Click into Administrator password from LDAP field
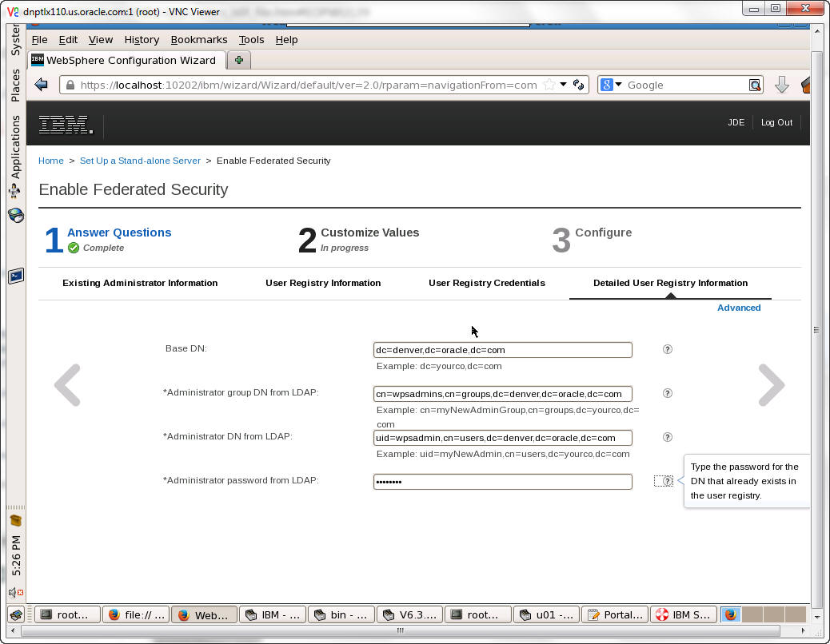Image resolution: width=830 pixels, height=644 pixels. (502, 481)
